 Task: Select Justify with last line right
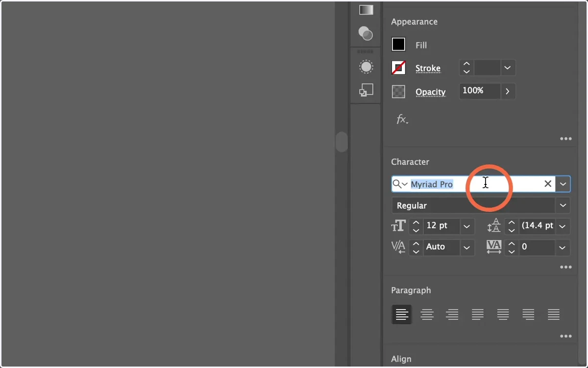click(528, 315)
